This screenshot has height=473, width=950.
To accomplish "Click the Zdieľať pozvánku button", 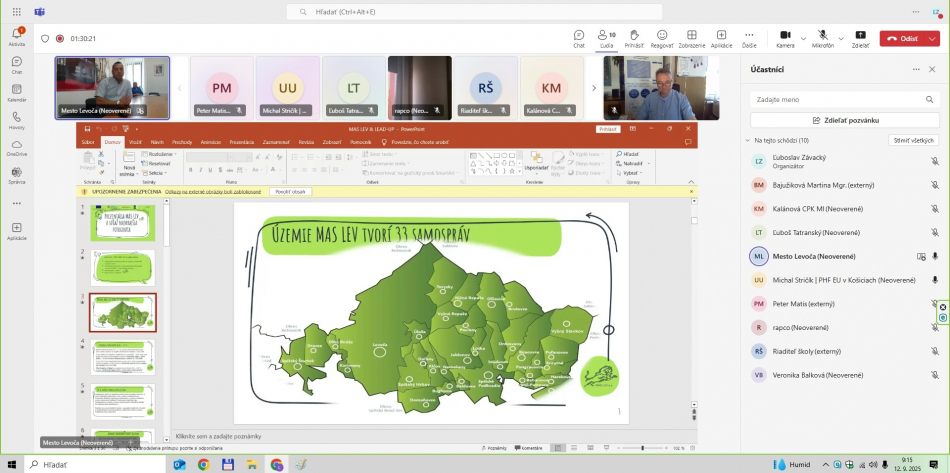I will (845, 119).
